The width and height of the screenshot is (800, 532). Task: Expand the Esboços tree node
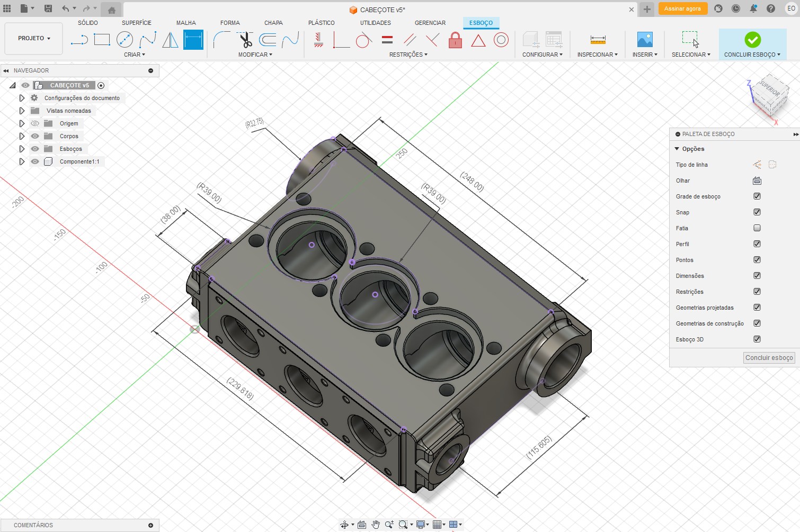pyautogui.click(x=22, y=149)
